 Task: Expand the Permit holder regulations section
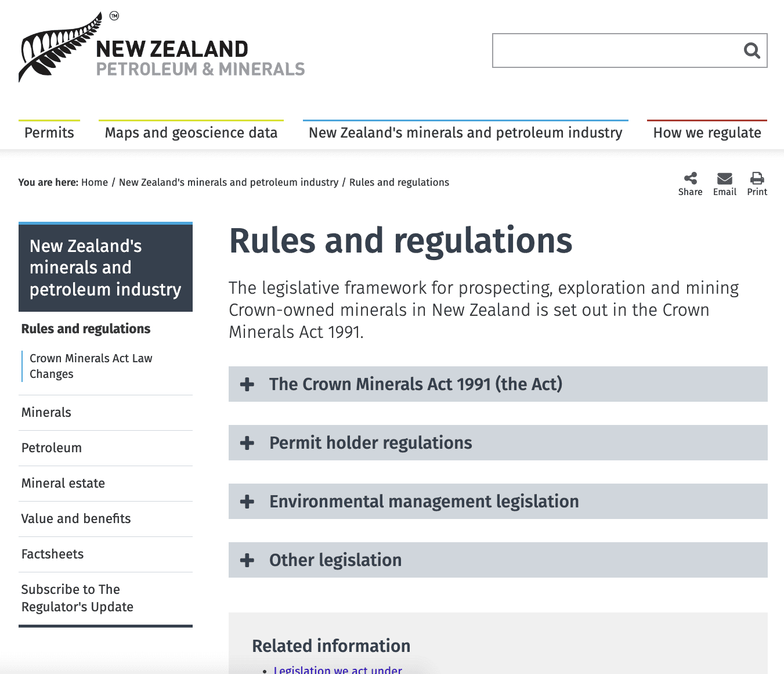click(x=370, y=442)
